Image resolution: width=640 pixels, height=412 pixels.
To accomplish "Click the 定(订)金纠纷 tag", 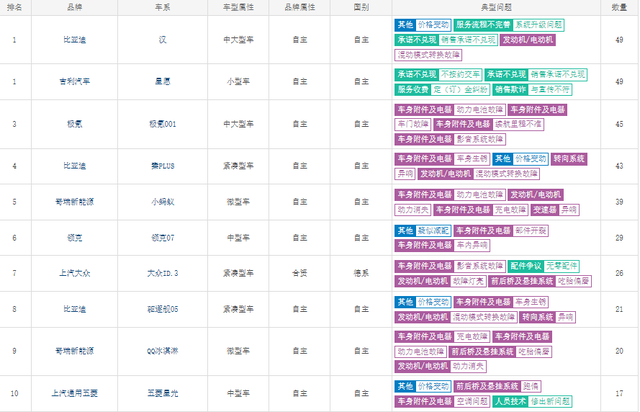I will [x=460, y=89].
